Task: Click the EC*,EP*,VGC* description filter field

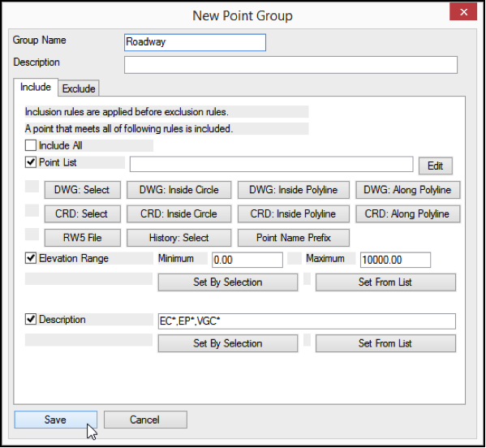Action: (x=307, y=321)
